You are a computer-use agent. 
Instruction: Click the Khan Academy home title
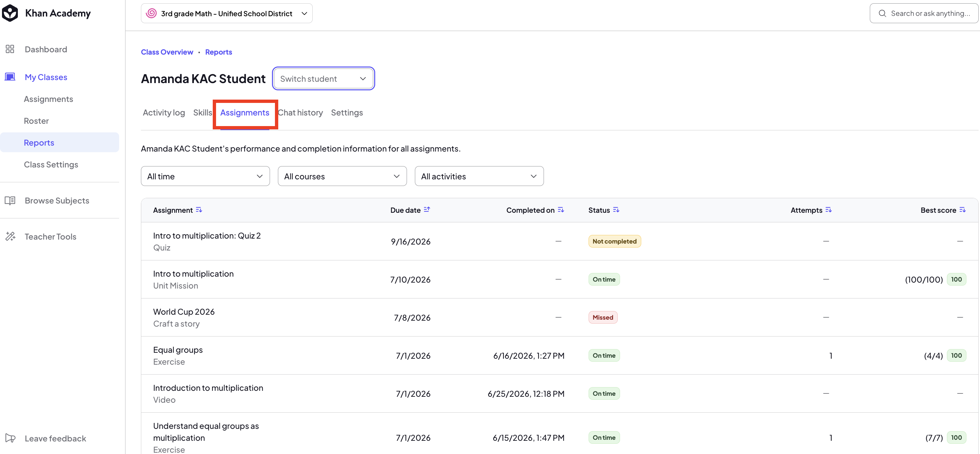(58, 13)
